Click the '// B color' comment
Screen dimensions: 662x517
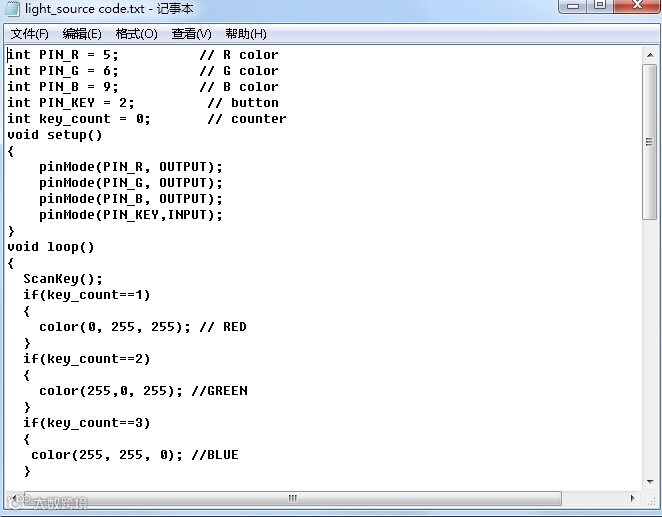239,87
